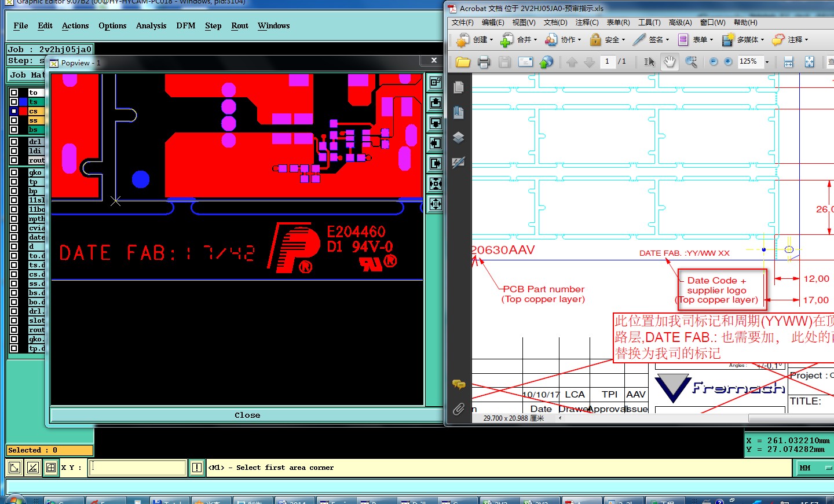834x504 pixels.
Task: Go to next page in Acrobat
Action: point(589,62)
